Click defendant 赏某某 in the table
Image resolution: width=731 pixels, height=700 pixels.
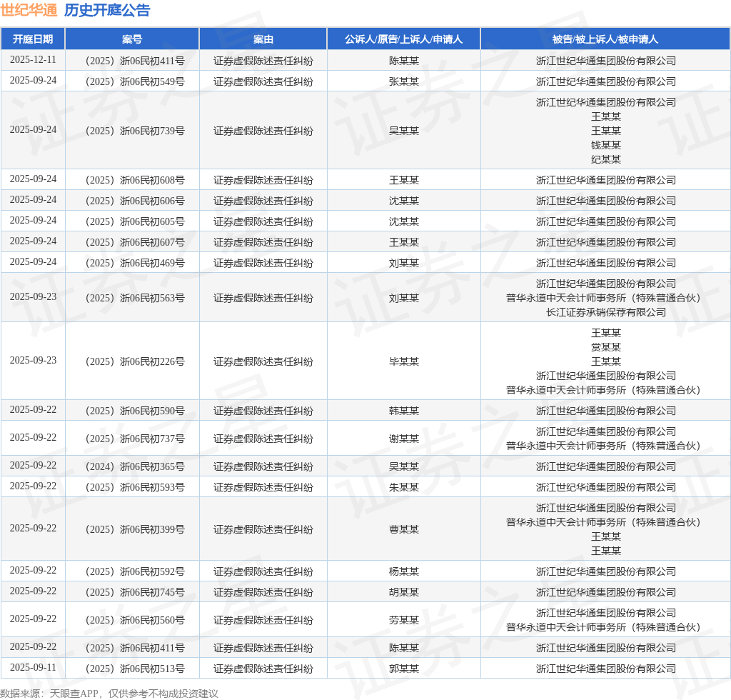pyautogui.click(x=605, y=347)
